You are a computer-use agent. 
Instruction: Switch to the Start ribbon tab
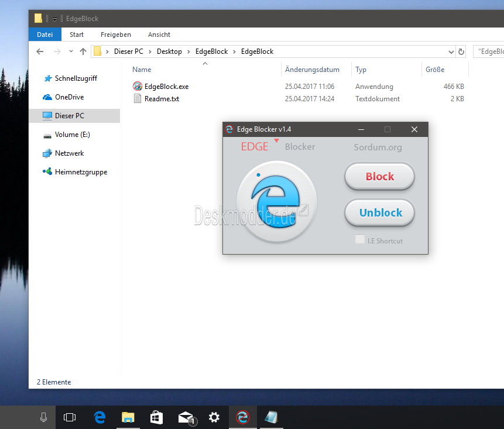pyautogui.click(x=77, y=35)
